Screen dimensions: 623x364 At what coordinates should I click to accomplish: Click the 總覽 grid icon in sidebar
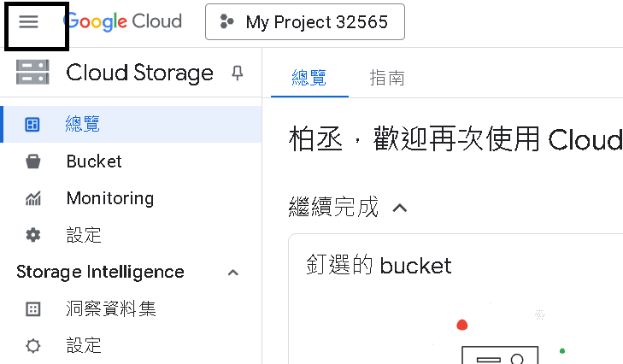(x=32, y=125)
